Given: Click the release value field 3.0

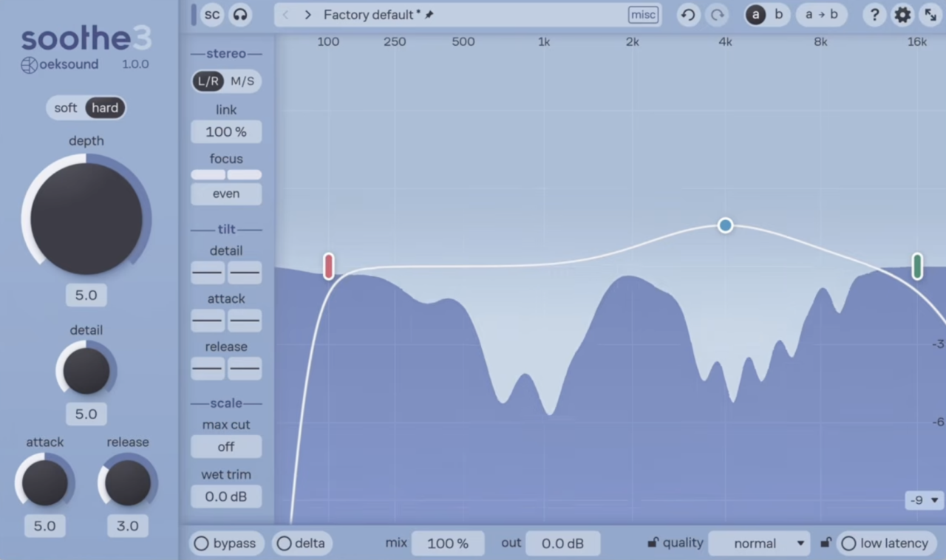Looking at the screenshot, I should (x=128, y=526).
